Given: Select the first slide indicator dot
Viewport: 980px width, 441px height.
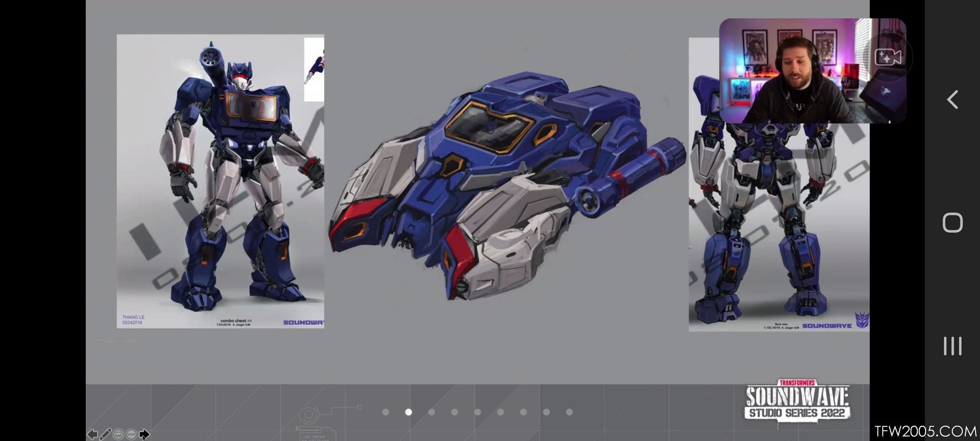Looking at the screenshot, I should coord(385,412).
